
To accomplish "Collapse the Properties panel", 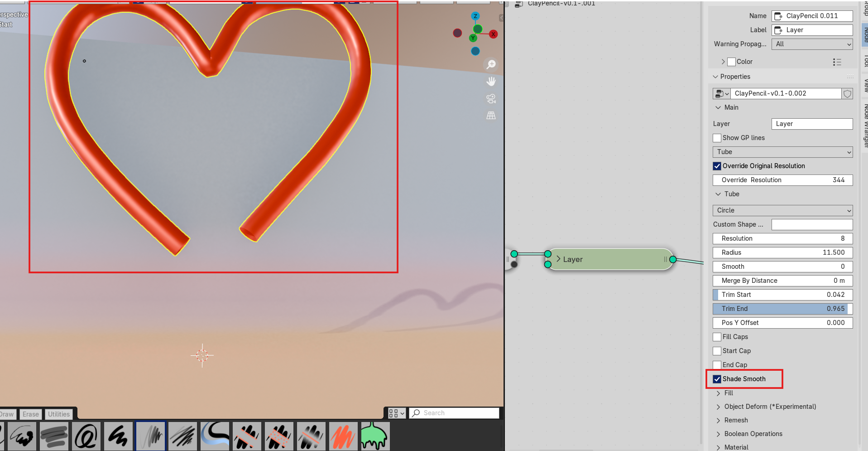I will click(715, 77).
